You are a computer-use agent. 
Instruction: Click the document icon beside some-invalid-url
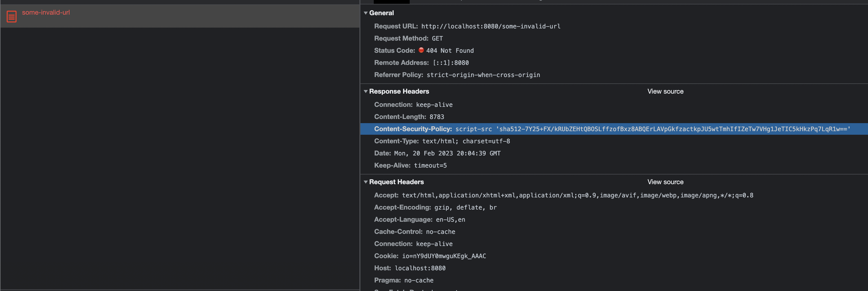11,16
